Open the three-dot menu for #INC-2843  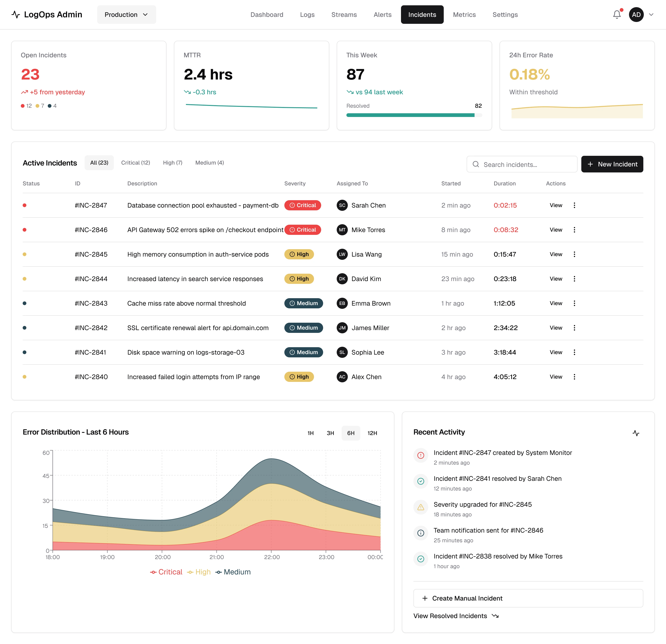click(574, 303)
